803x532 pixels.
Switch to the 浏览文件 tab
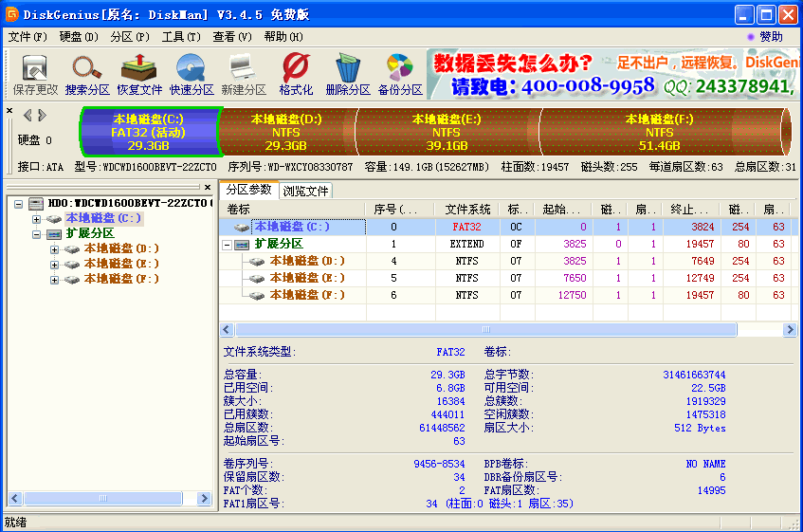click(x=305, y=191)
